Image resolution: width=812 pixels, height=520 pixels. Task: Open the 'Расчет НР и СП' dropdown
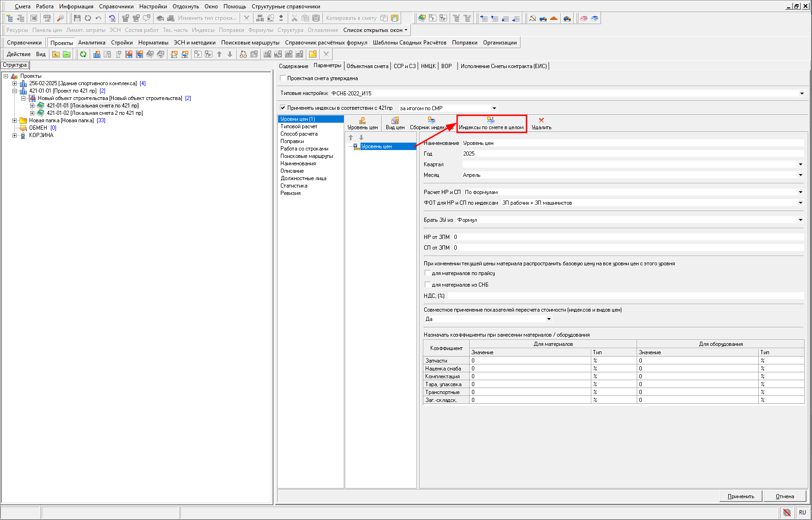click(x=800, y=192)
